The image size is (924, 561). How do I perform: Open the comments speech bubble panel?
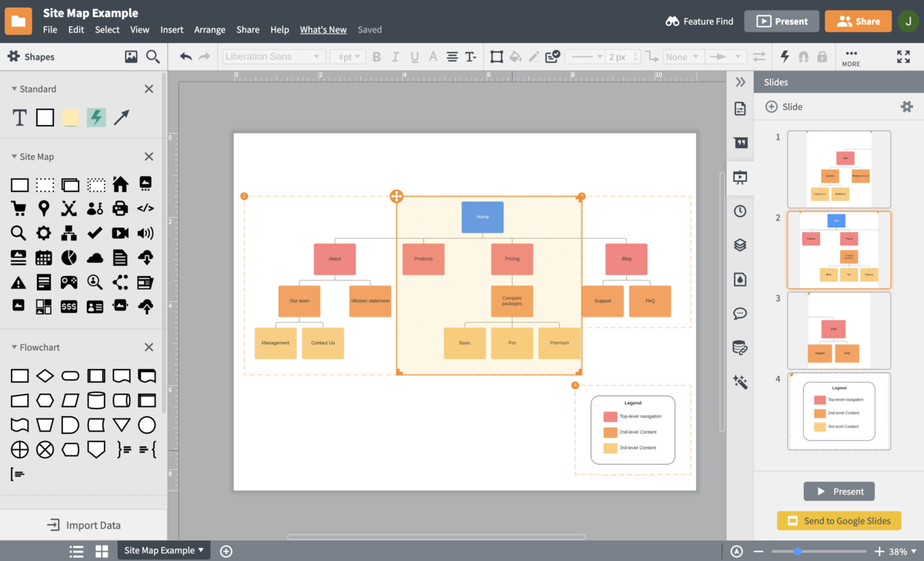coord(740,314)
